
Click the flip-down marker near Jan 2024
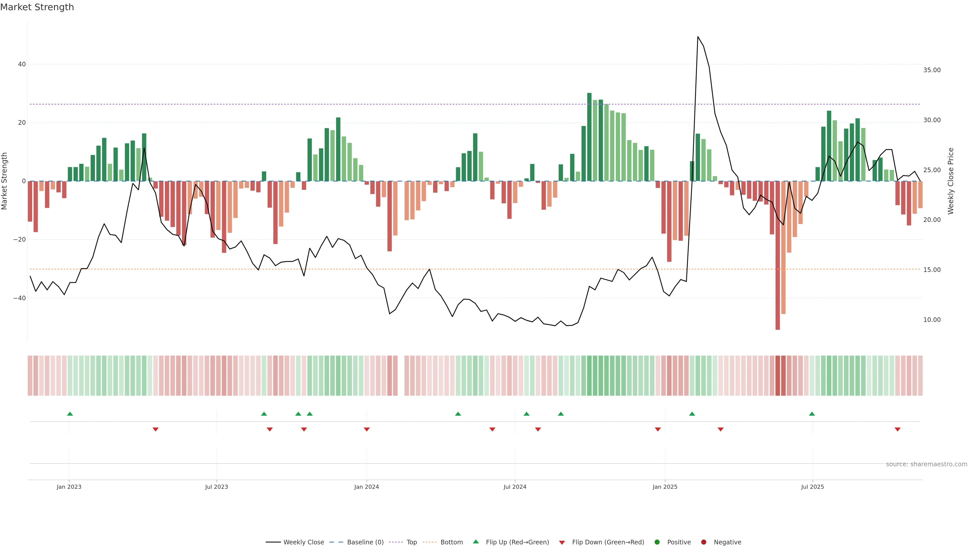(367, 429)
